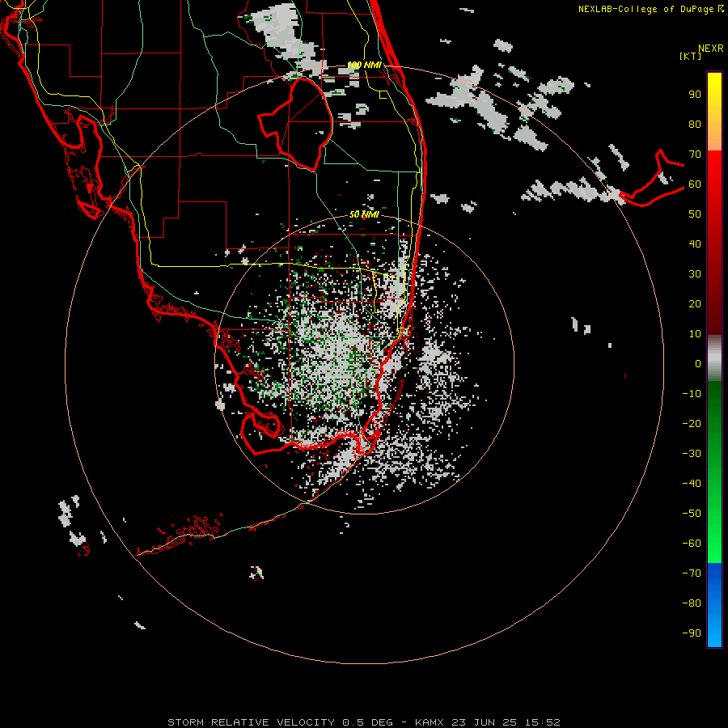Click the blue segment of the color bar
728x728 pixels.
pyautogui.click(x=714, y=604)
